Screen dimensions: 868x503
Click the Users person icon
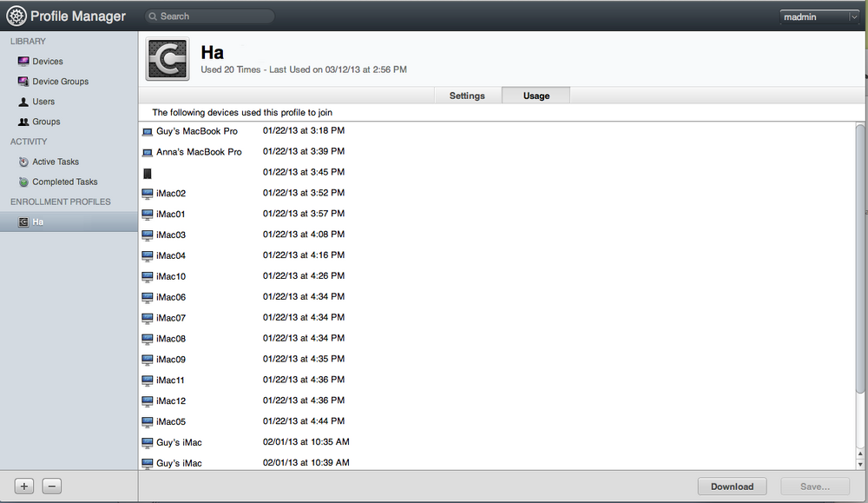pos(23,102)
